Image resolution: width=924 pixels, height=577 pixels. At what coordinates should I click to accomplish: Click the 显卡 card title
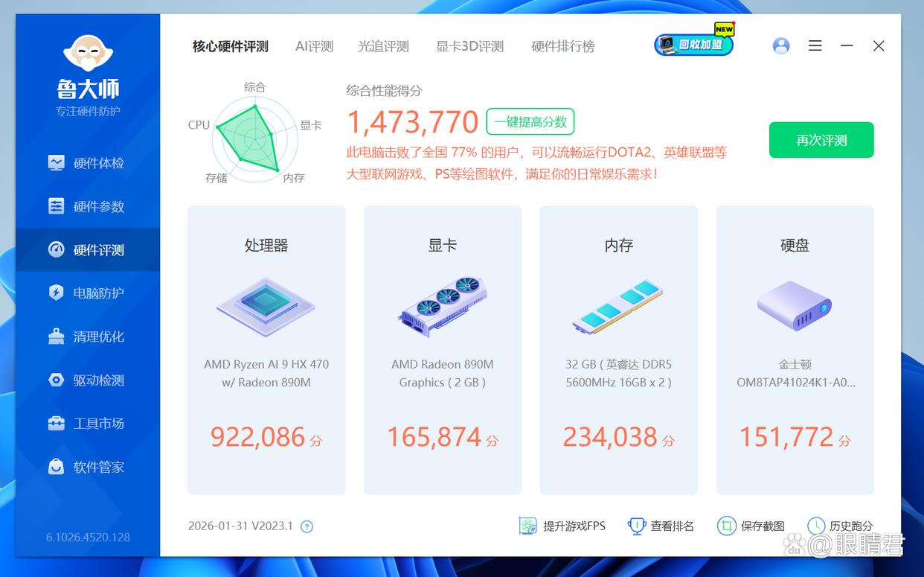point(442,245)
